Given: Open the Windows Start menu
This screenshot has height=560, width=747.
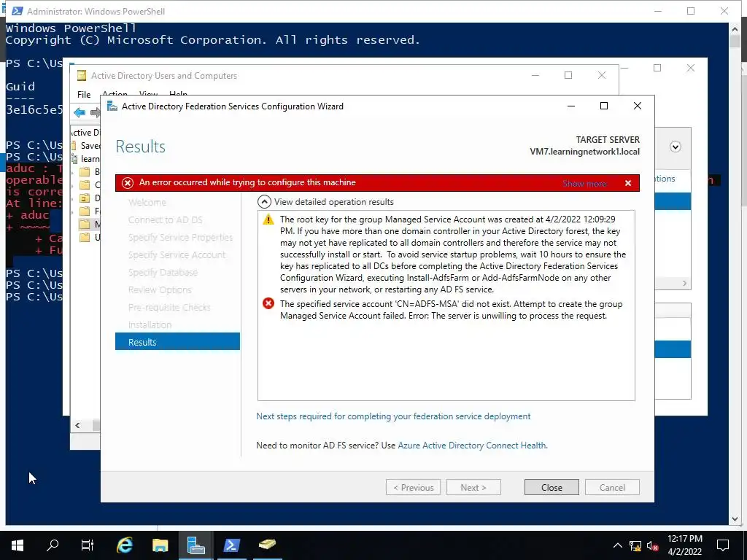Looking at the screenshot, I should [x=18, y=545].
